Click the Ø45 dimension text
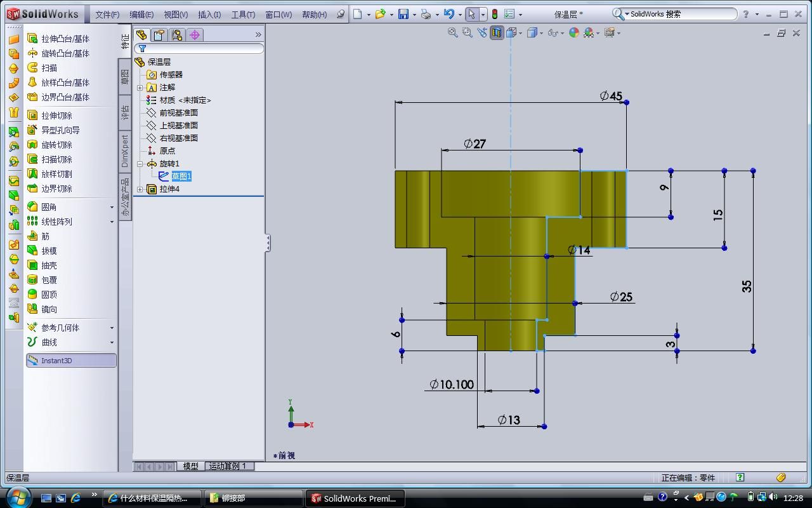 tap(611, 96)
